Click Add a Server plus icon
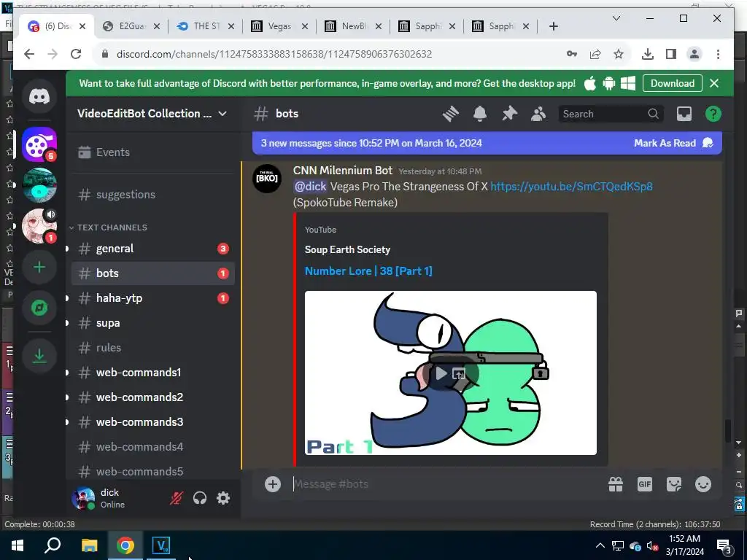The image size is (747, 560). [39, 267]
